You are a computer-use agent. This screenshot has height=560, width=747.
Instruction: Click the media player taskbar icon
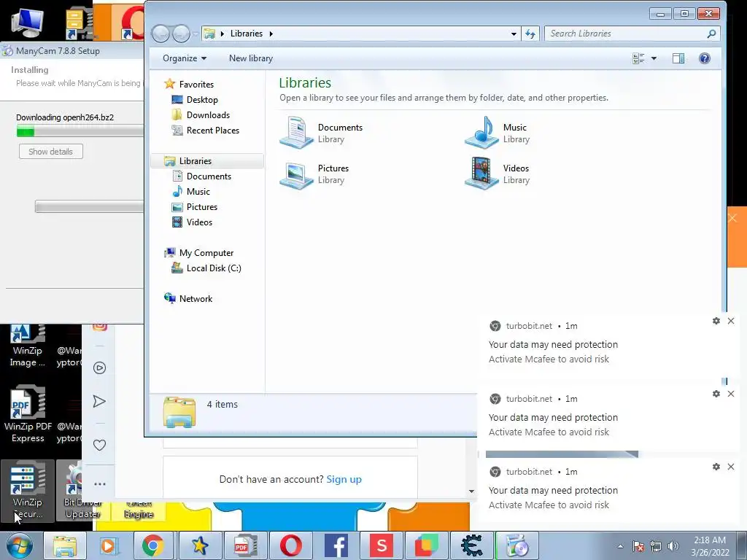point(108,546)
